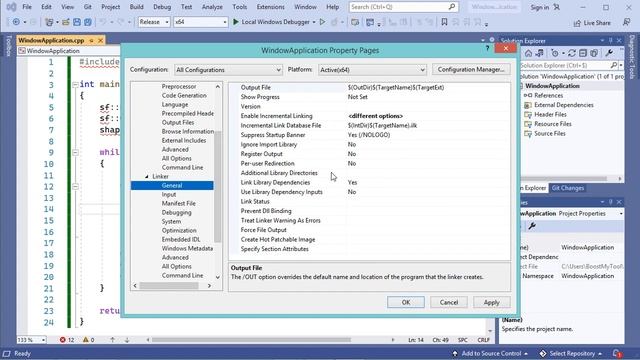Image resolution: width=640 pixels, height=360 pixels.
Task: Open the Local Windows Debugger dropdown arrow
Action: [x=314, y=22]
